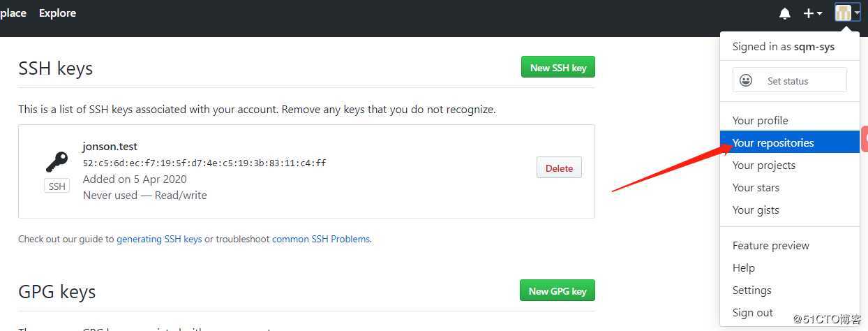Click the Explore link in the top bar
This screenshot has width=868, height=331.
click(x=57, y=13)
